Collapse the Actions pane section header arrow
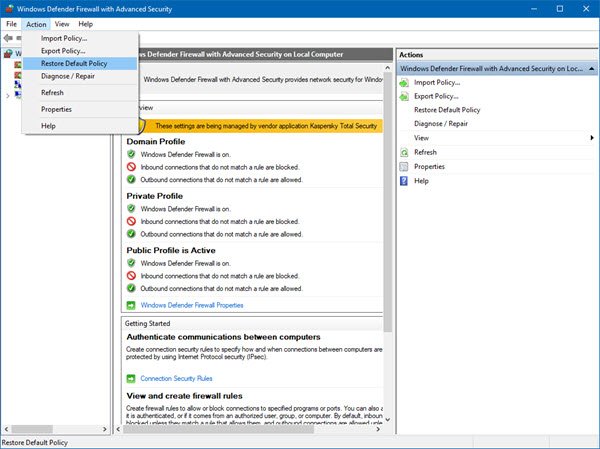The image size is (600, 449). 592,69
